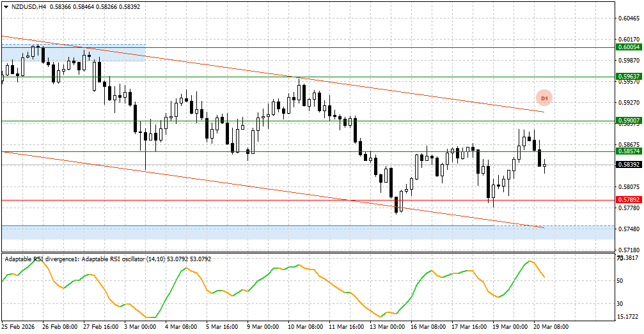Click the 0.59870 price axis value
The image size is (644, 334).
(x=629, y=60)
